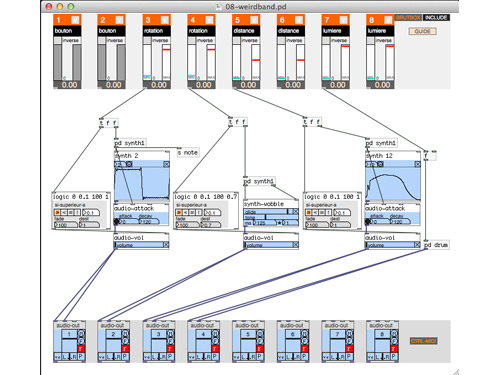Click the 'm' mute circle on audio-out 3

coord(170,333)
